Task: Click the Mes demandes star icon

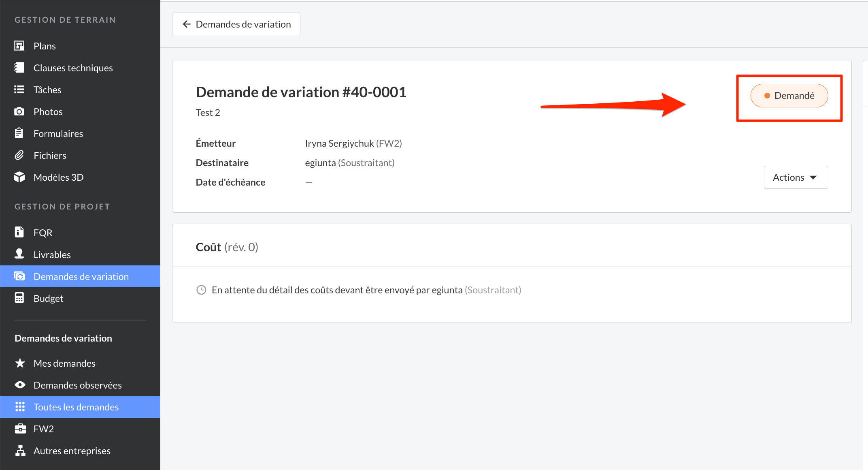Action: click(x=20, y=363)
